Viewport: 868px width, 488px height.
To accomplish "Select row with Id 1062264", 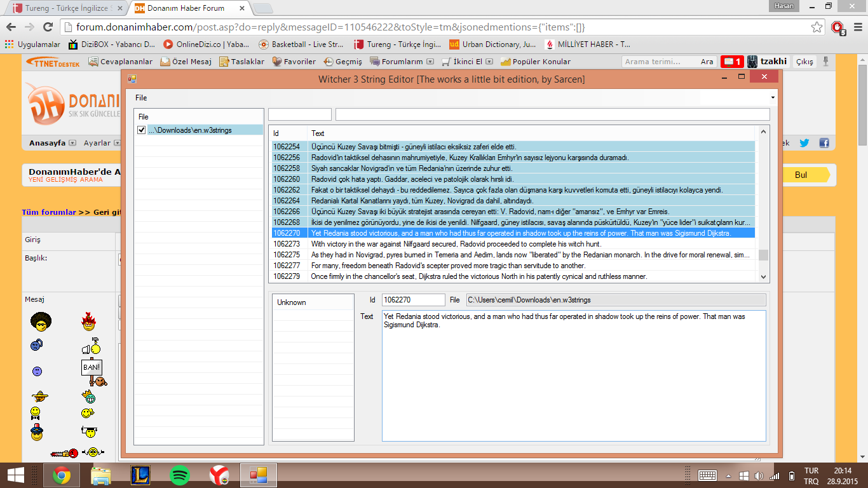I will [513, 201].
